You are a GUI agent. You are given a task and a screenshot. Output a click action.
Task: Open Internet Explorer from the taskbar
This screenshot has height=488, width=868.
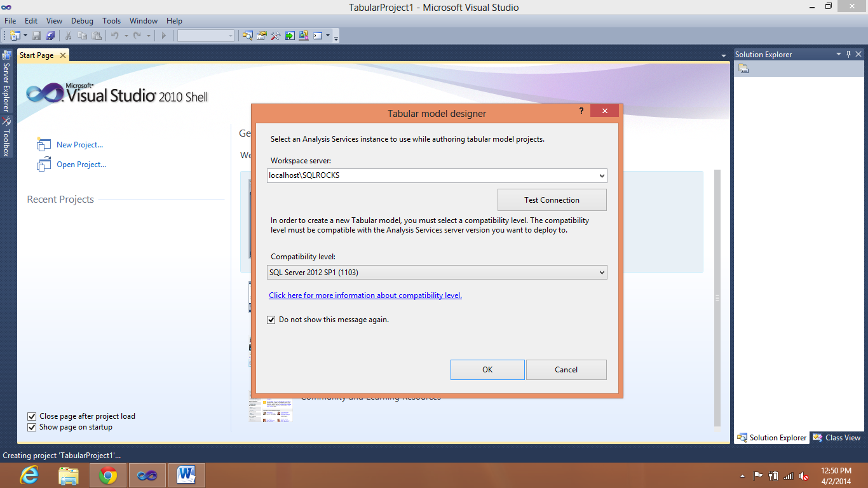tap(29, 475)
